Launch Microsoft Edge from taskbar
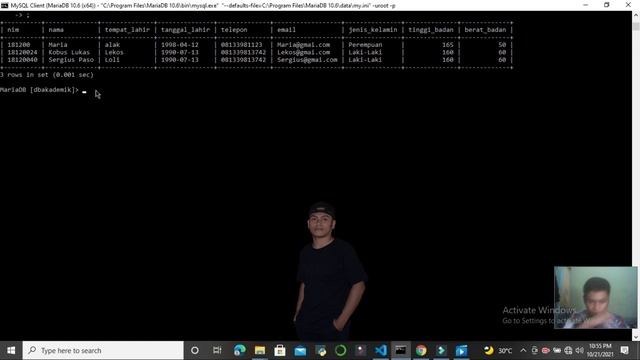640x360 pixels. pyautogui.click(x=240, y=350)
